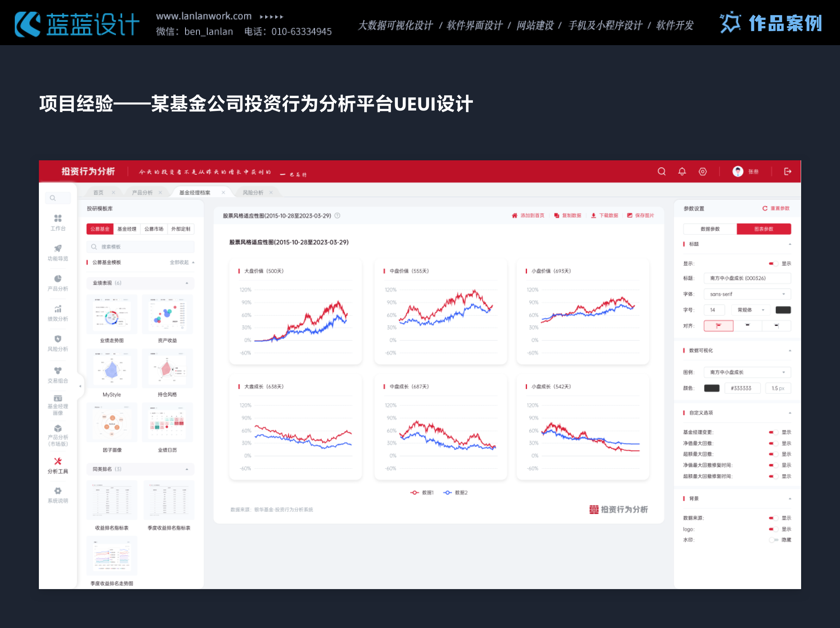
Task: Toggle the 水印 watermark switch
Action: pyautogui.click(x=773, y=540)
